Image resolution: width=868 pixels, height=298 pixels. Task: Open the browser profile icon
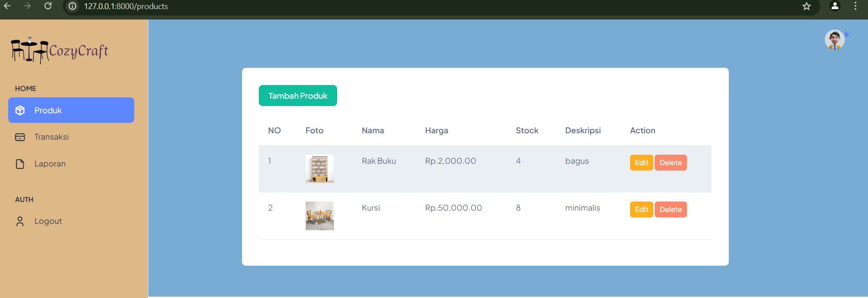pos(835,6)
